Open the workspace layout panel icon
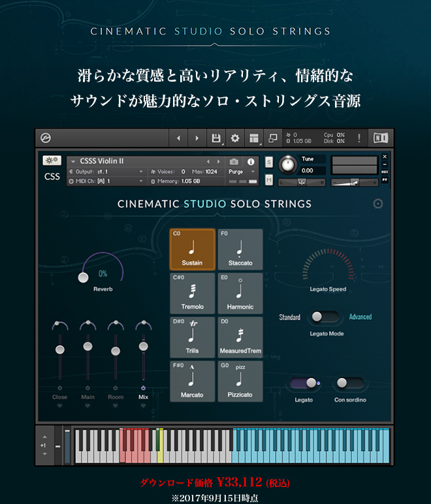 coord(254,138)
